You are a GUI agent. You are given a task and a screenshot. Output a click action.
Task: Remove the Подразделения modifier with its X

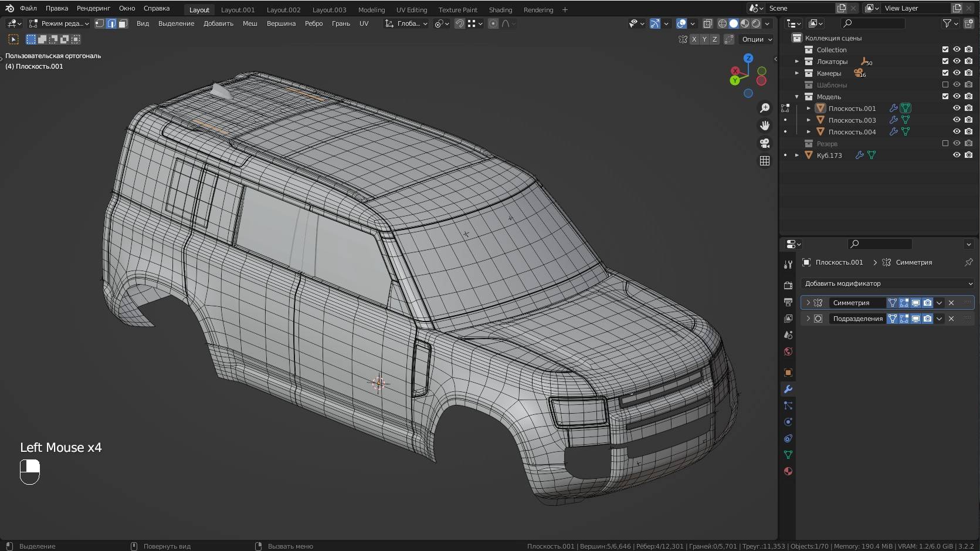[x=951, y=319]
